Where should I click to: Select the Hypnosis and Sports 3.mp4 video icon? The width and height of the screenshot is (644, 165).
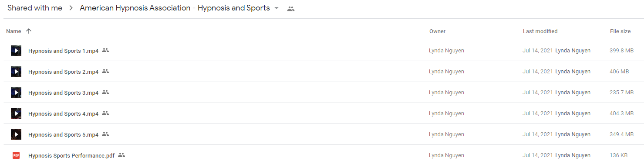click(x=16, y=93)
